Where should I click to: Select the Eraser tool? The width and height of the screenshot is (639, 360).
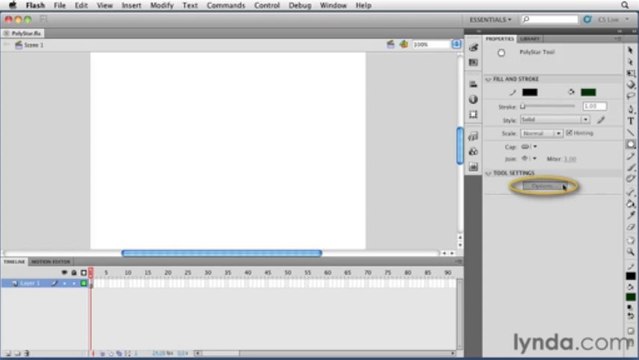pos(630,227)
